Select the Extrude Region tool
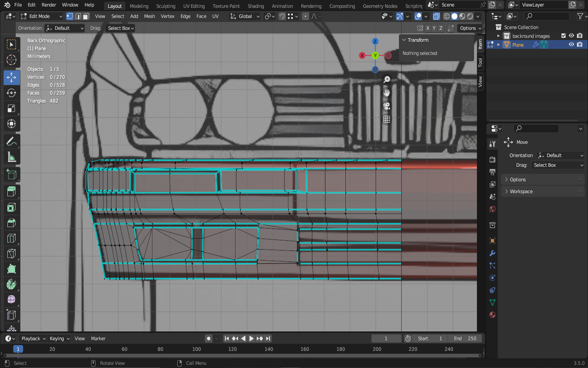 (x=11, y=191)
